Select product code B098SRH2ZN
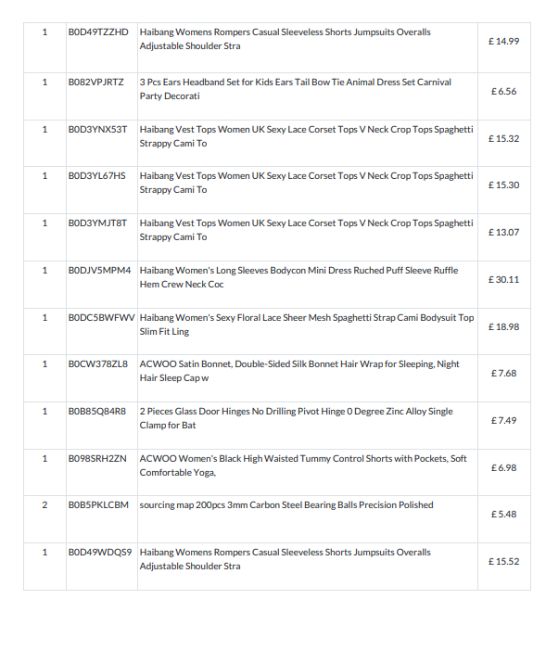 pos(97,458)
